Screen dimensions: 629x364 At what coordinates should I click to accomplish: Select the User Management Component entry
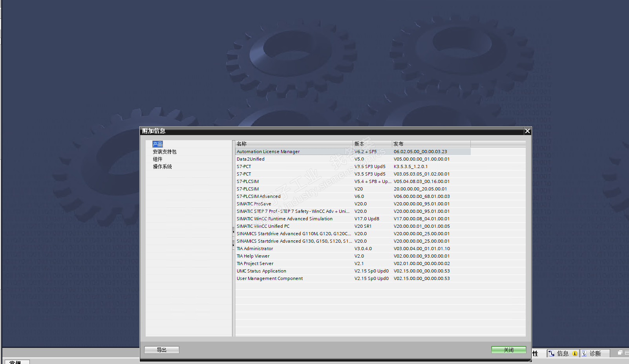pyautogui.click(x=270, y=278)
